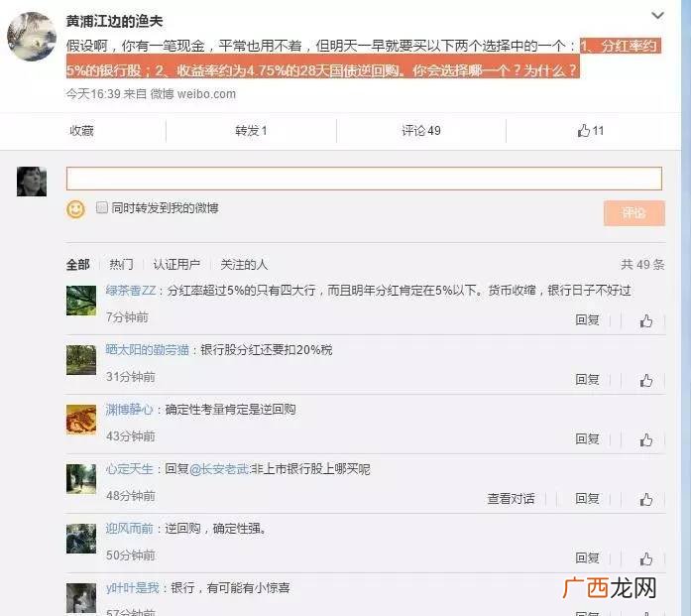Click the 收藏 favorite button
This screenshot has height=616, width=691.
click(x=81, y=131)
